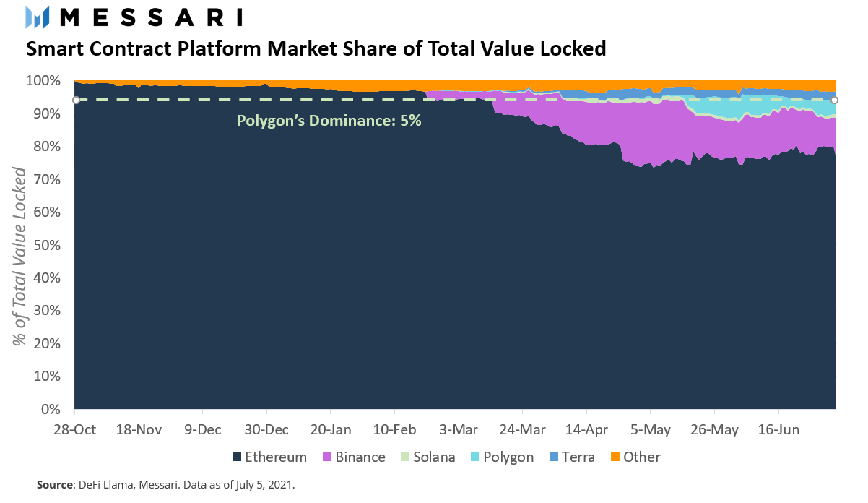
Task: Click right handle of dashed dominance line
Action: 834,100
